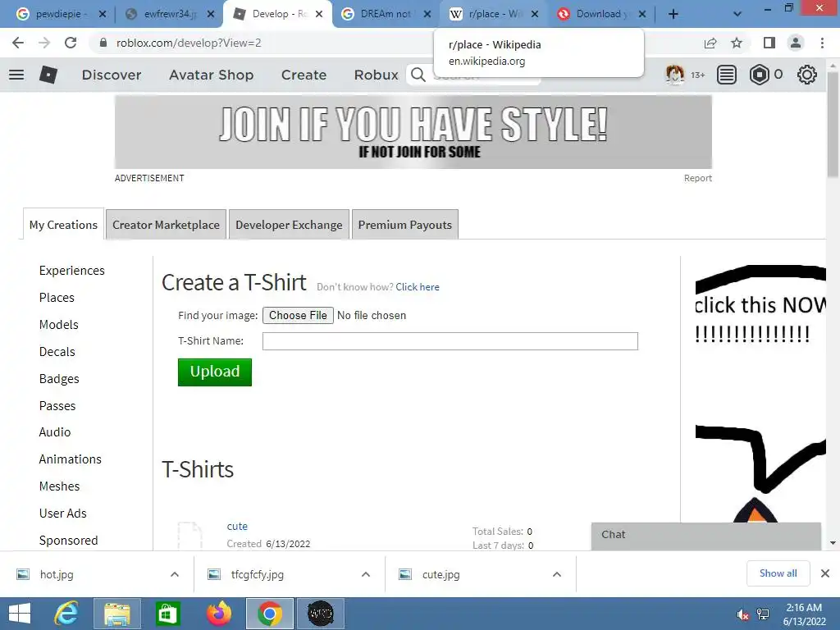Select Places in the sidebar
Image resolution: width=840 pixels, height=630 pixels.
pyautogui.click(x=57, y=297)
